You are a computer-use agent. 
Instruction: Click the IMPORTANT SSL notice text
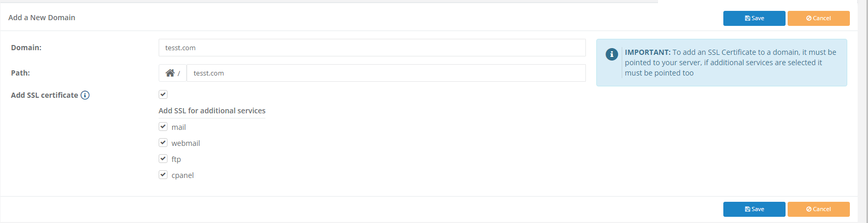[x=730, y=63]
